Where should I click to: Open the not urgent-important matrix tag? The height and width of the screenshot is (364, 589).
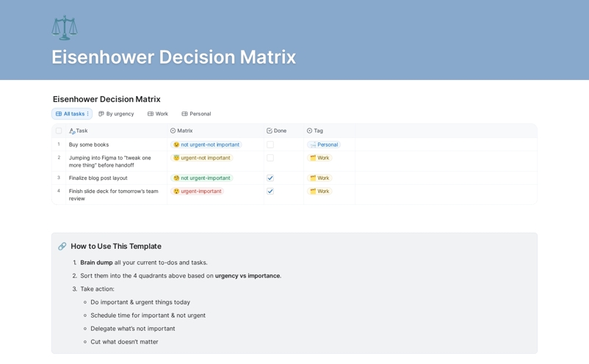tap(202, 178)
